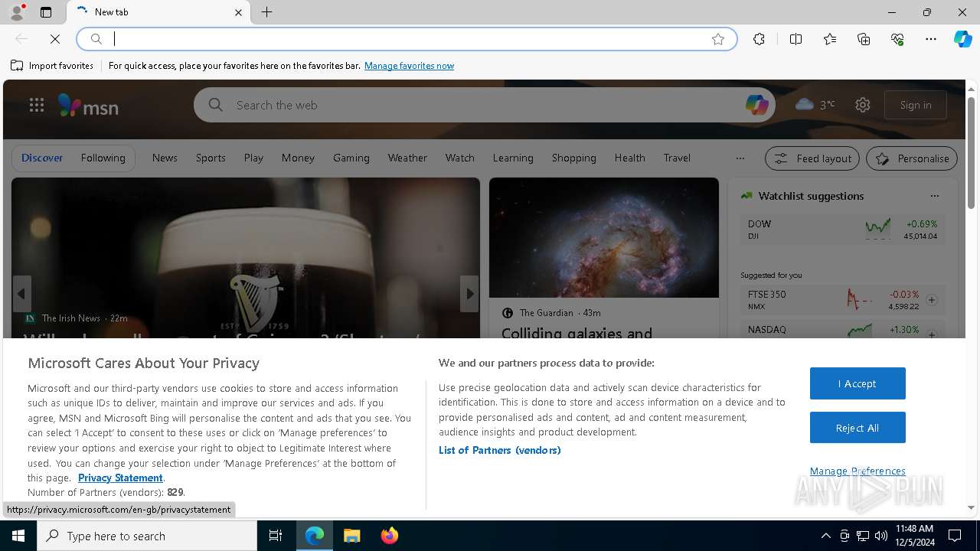Open the galaxy image article thumbnail
Viewport: 980px width, 551px height.
click(604, 237)
